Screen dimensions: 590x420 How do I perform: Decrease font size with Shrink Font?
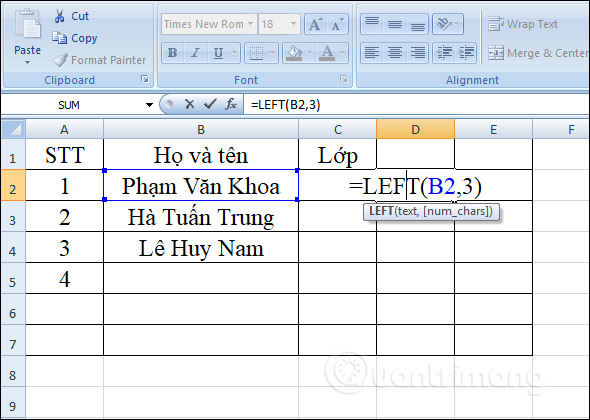click(337, 24)
